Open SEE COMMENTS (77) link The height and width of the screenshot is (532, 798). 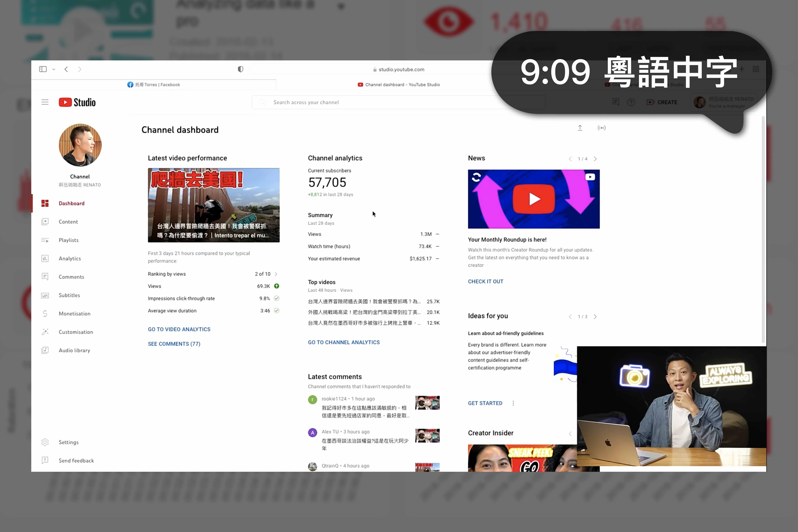point(174,344)
